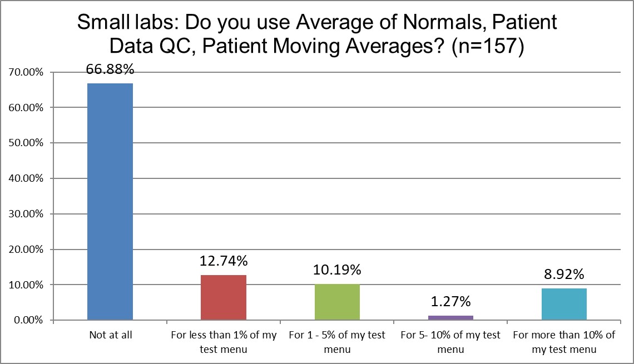Viewport: 634px width, 364px height.
Task: Select the 'Not at all' axis label
Action: coord(110,336)
